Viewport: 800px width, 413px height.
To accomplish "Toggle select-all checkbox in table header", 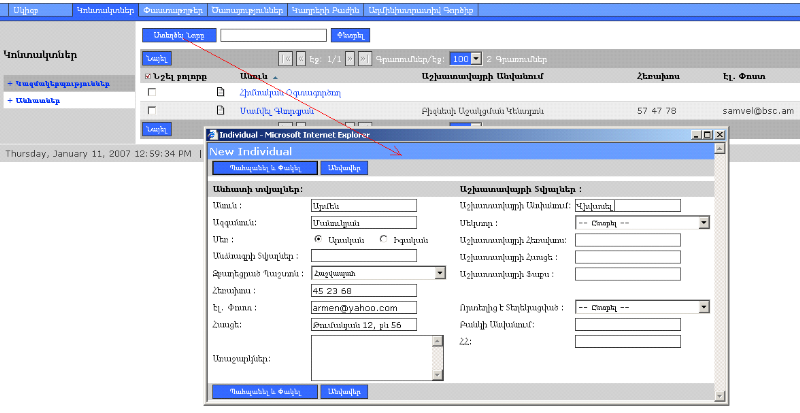I will pos(150,76).
